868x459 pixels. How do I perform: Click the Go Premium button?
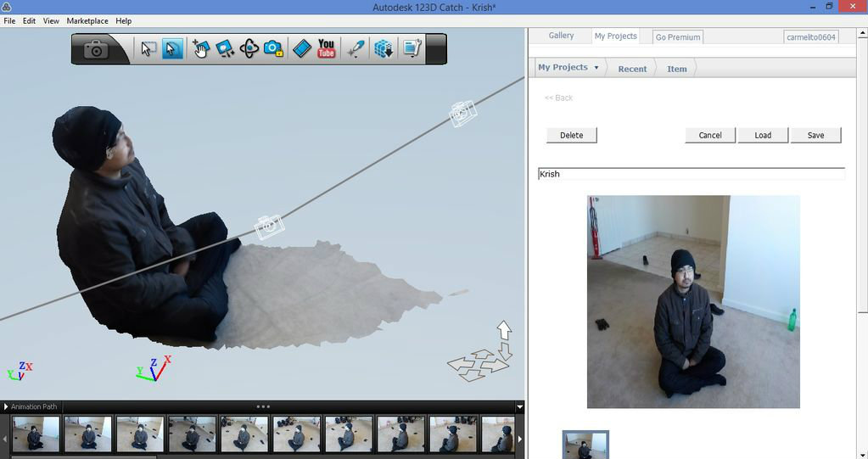pos(678,37)
